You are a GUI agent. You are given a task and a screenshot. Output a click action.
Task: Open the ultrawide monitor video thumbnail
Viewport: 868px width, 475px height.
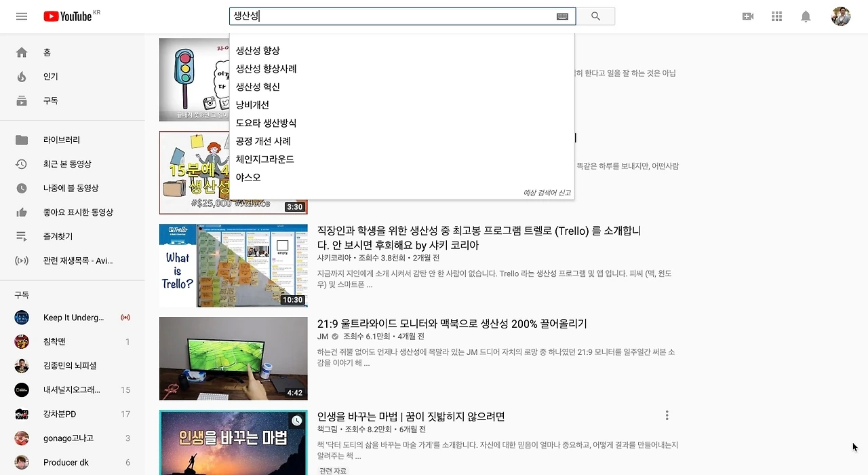click(233, 359)
